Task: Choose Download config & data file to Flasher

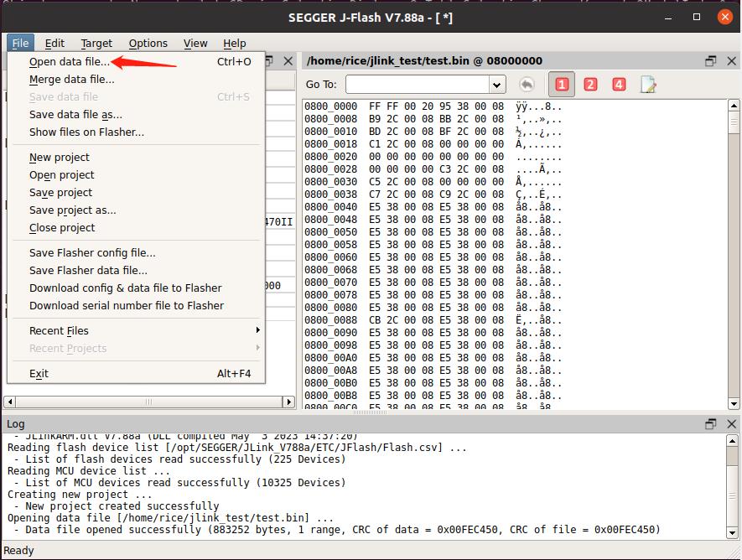Action: (x=137, y=288)
